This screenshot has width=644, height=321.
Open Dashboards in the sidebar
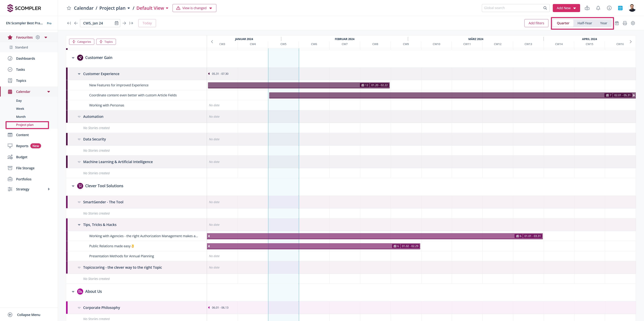(x=25, y=59)
